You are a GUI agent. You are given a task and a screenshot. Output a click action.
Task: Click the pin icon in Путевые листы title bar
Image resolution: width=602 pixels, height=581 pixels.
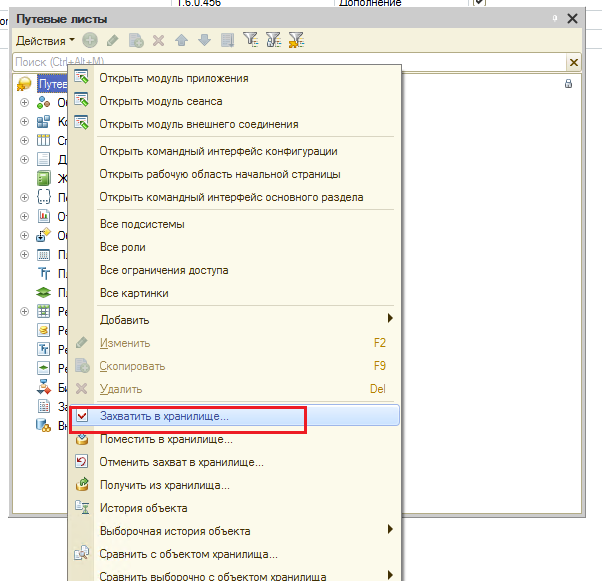pos(555,18)
